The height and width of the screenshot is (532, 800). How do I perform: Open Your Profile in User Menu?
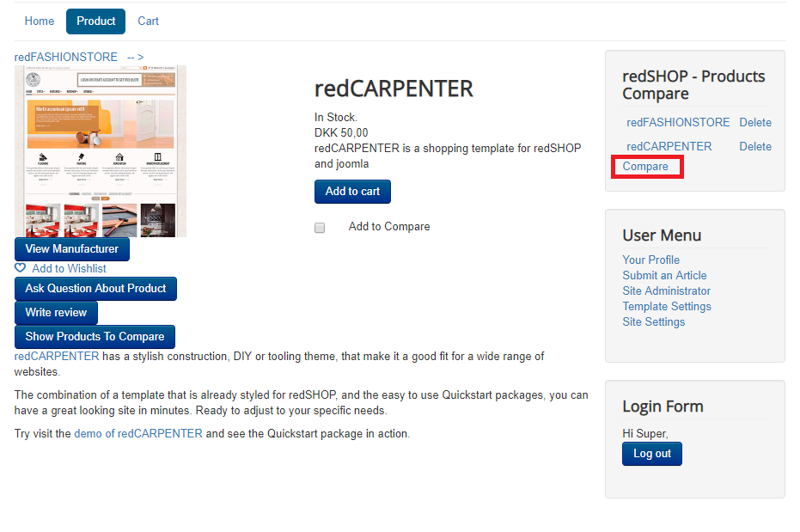(x=651, y=260)
